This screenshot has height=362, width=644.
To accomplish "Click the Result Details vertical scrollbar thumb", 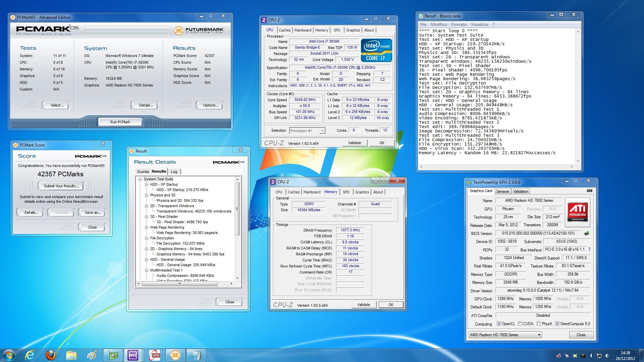I will pyautogui.click(x=237, y=208).
